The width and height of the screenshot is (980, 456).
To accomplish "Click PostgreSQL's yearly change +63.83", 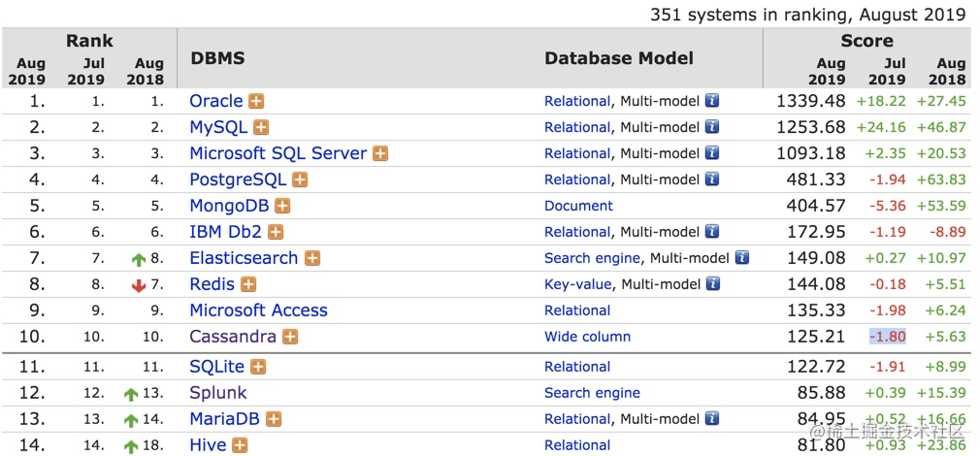I will pyautogui.click(x=941, y=179).
